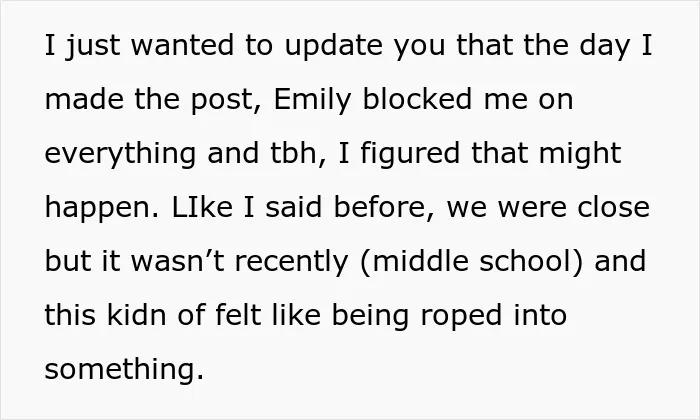Click the name Emily in the text

tap(312, 100)
